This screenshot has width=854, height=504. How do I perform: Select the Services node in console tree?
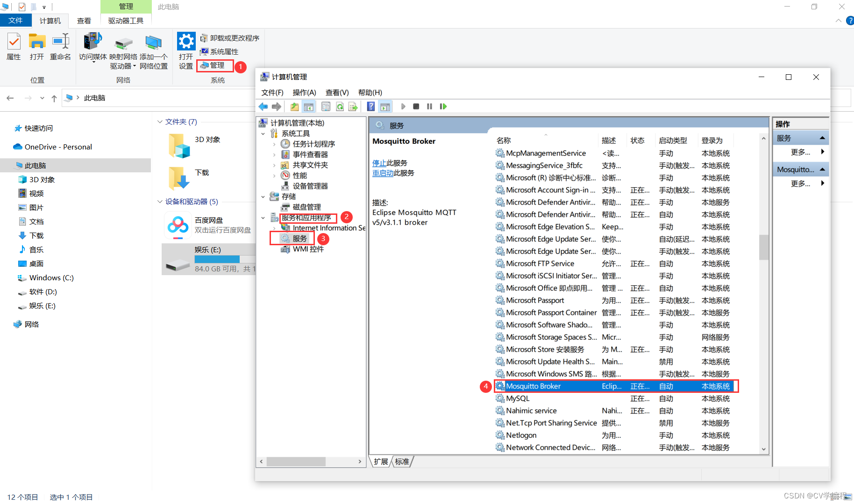pyautogui.click(x=299, y=238)
